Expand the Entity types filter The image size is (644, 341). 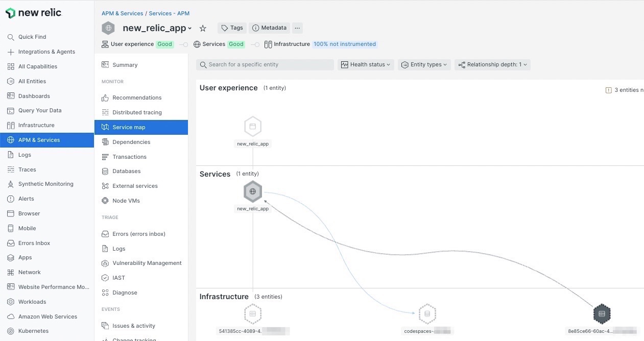(x=424, y=65)
